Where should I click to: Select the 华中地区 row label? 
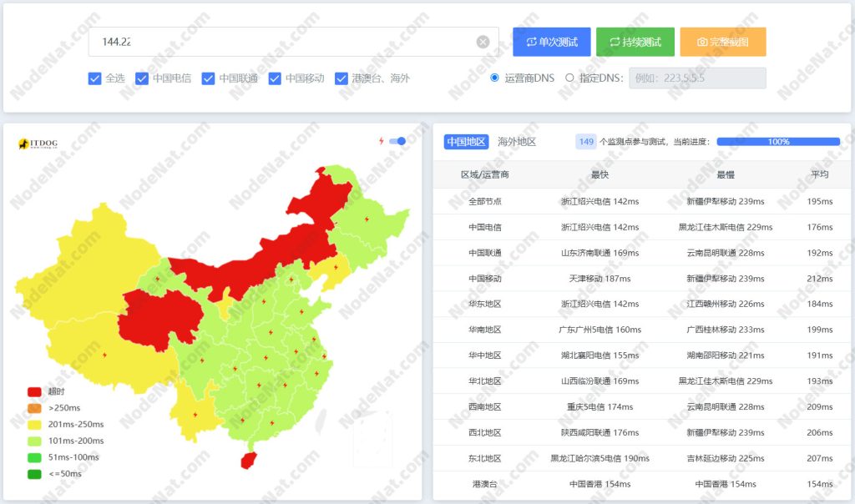click(485, 355)
